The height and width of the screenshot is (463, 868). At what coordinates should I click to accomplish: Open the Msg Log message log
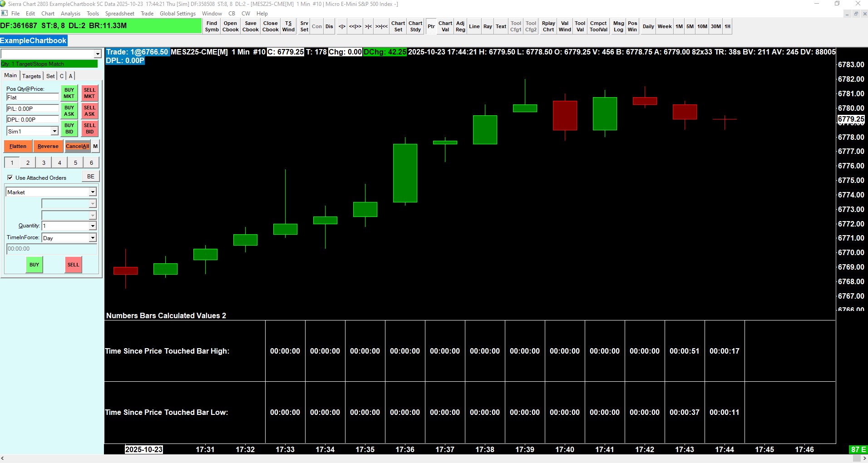[619, 26]
